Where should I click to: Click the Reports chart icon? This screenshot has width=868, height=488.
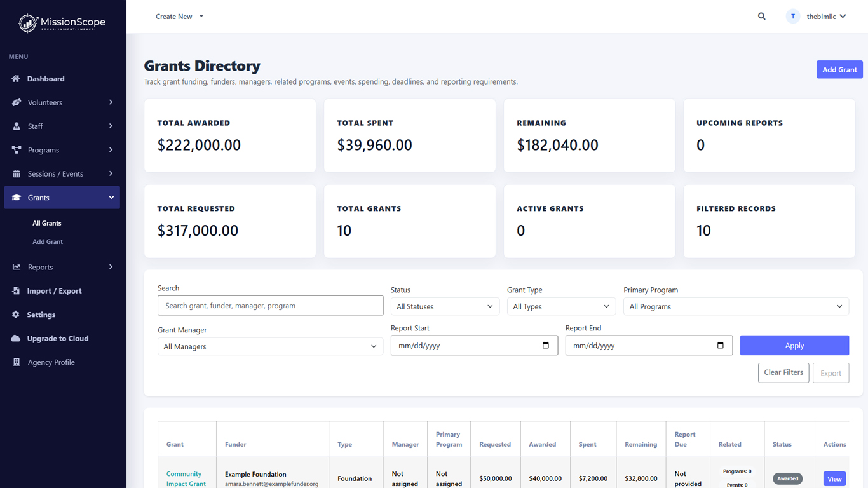pos(17,268)
